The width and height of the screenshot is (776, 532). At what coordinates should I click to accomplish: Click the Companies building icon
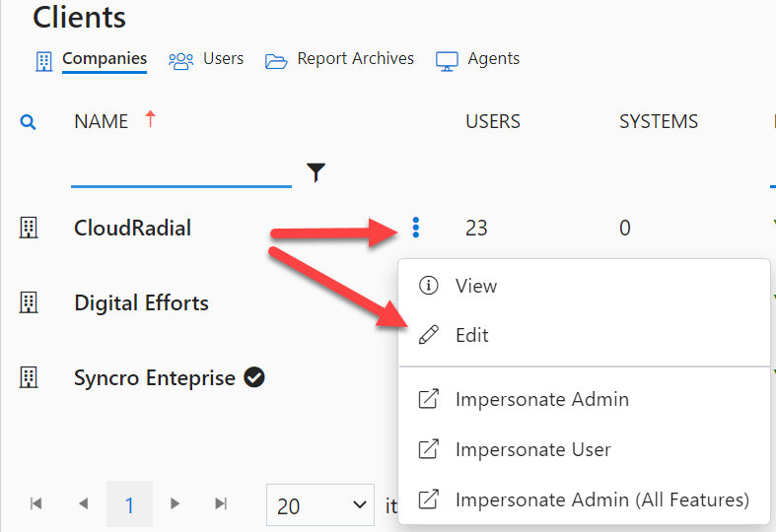point(44,61)
